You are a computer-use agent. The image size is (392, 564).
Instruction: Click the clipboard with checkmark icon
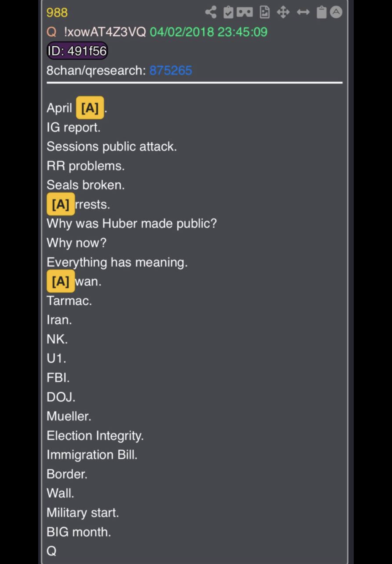228,12
